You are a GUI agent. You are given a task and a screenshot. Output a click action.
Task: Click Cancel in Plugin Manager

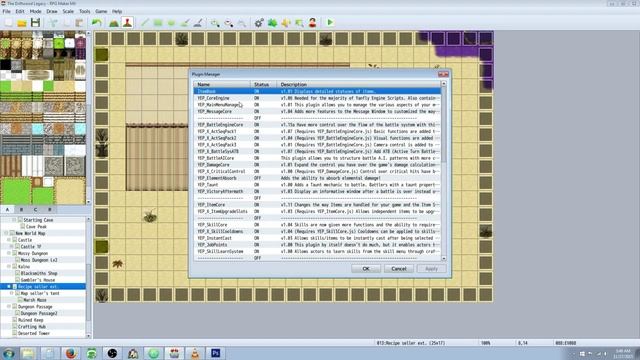coord(399,269)
